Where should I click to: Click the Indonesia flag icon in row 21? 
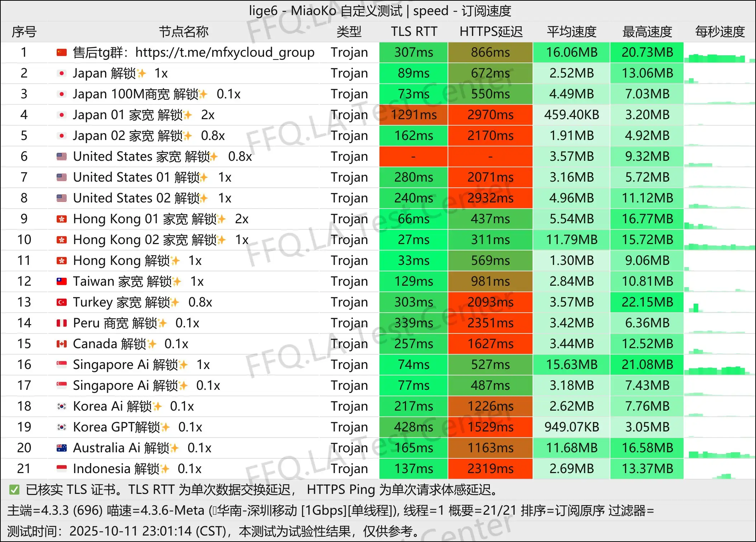[62, 469]
